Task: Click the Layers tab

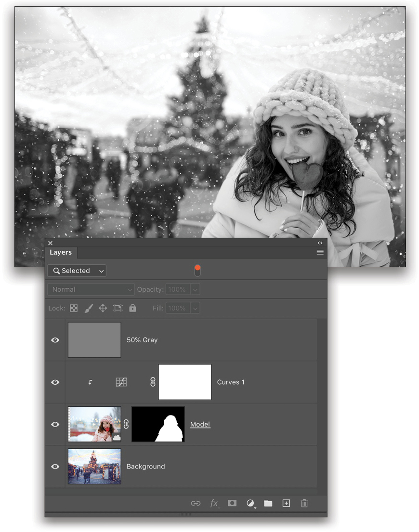Action: 61,252
